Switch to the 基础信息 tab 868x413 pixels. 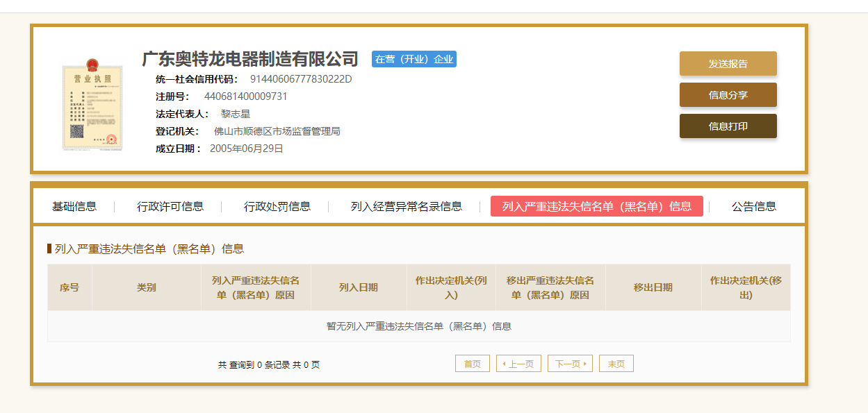click(74, 206)
